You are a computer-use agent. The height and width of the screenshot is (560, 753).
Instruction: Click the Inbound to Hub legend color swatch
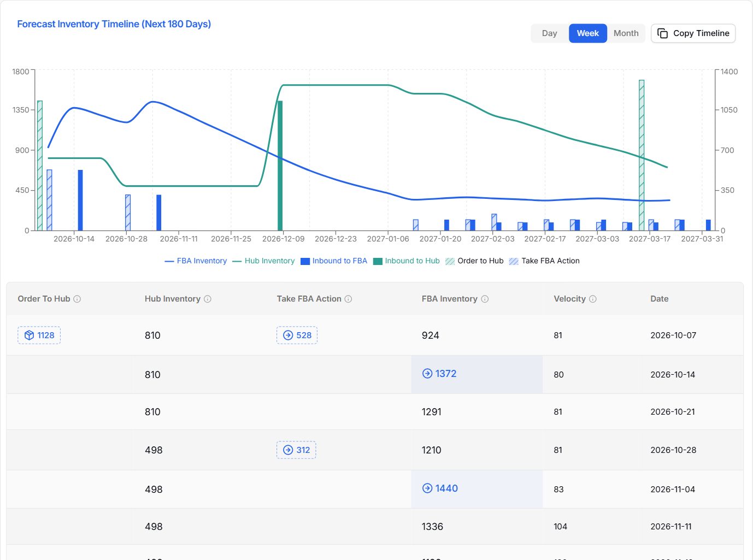(378, 261)
